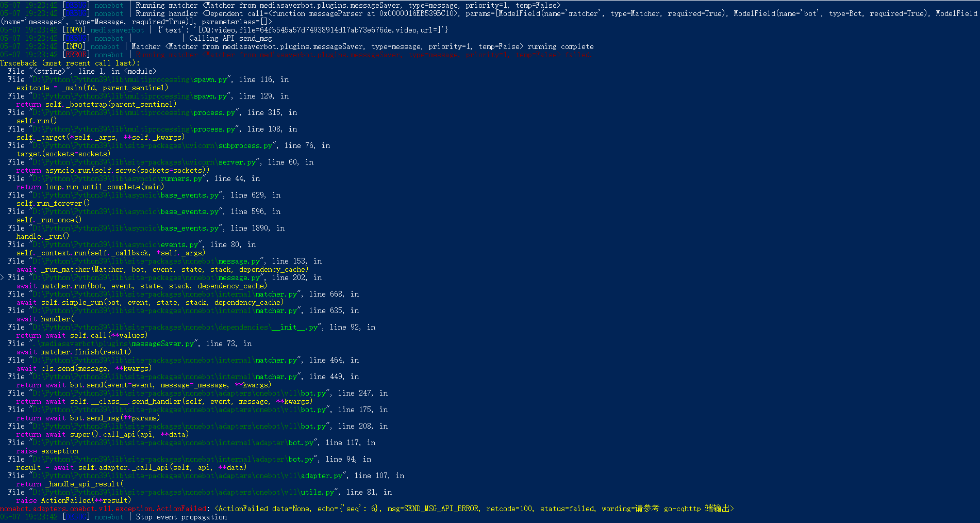Click the 'raise exception' code line
Viewport: 980px width, 523px height.
pyautogui.click(x=47, y=451)
